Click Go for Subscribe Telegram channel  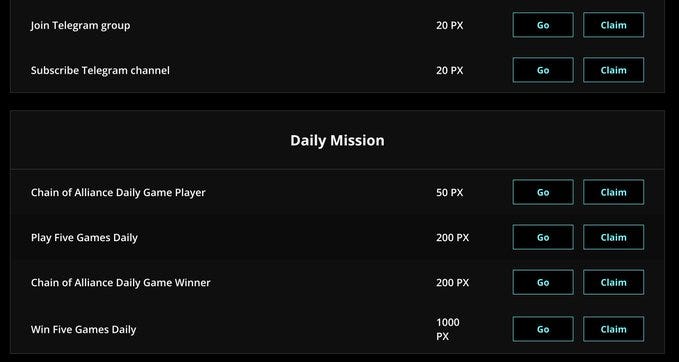(543, 70)
